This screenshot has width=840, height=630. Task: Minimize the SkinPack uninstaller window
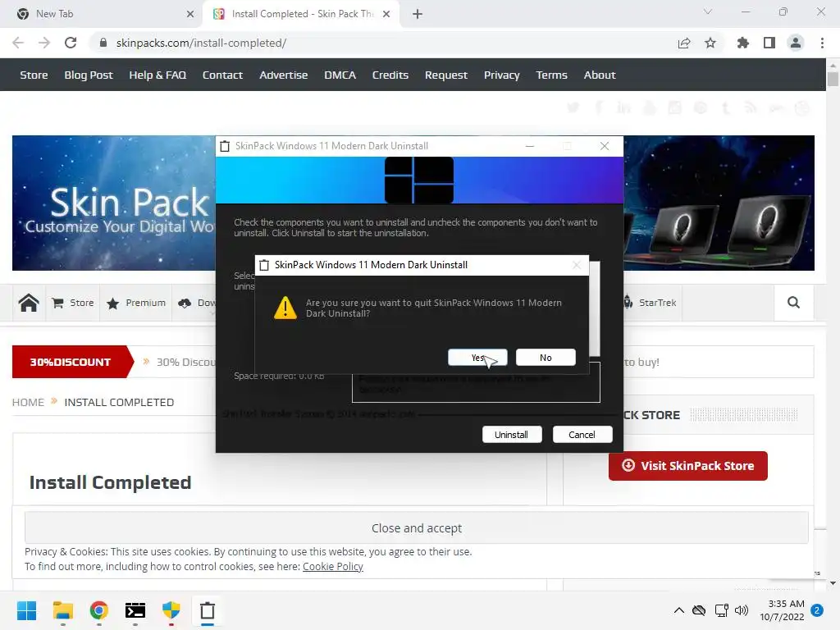530,146
